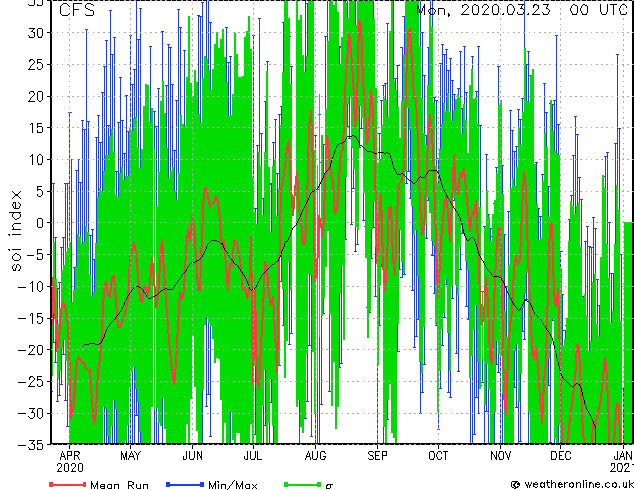Click the y-axis value 10
Image resolution: width=634 pixels, height=490 pixels.
[x=36, y=160]
